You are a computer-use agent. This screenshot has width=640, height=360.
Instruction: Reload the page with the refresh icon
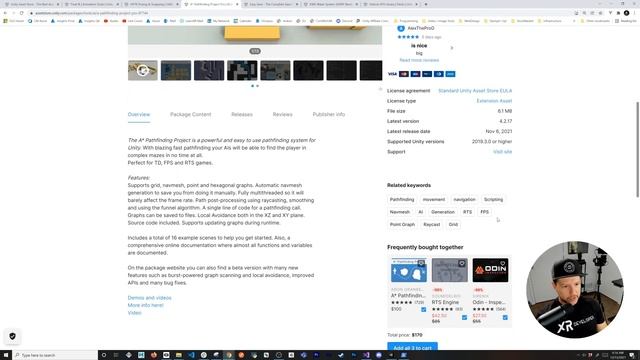[22, 13]
